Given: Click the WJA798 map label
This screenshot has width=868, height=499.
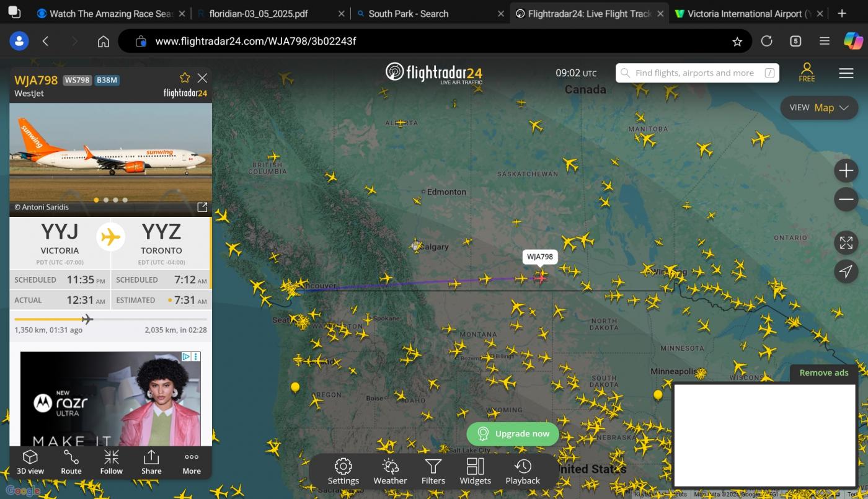Looking at the screenshot, I should coord(540,257).
